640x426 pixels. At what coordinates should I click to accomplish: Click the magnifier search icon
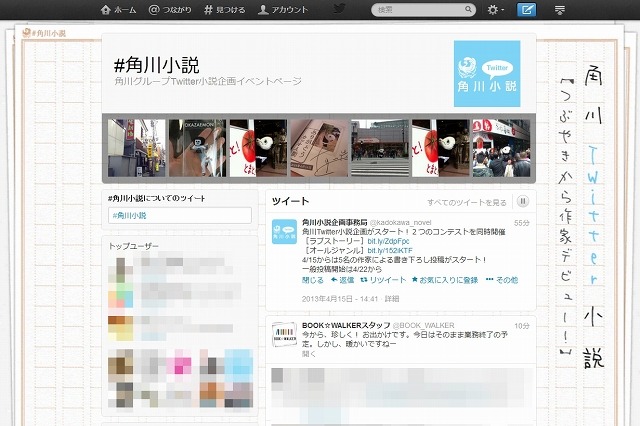pos(468,9)
